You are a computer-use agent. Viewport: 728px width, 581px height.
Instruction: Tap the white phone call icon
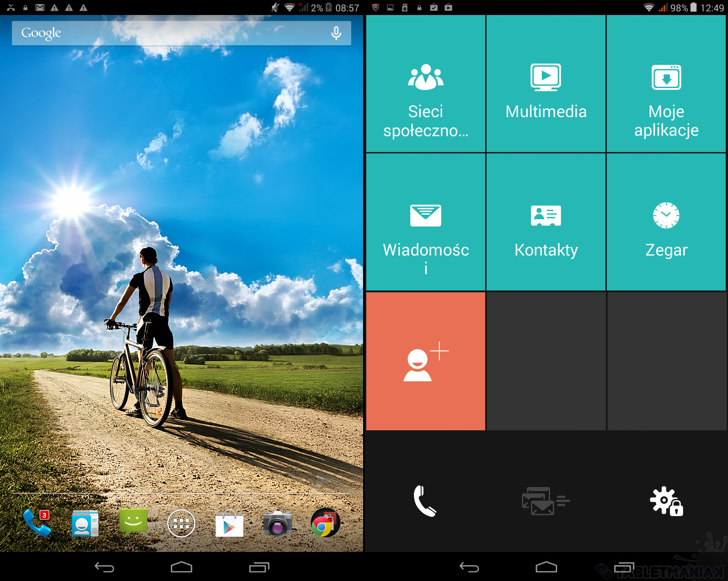425,501
